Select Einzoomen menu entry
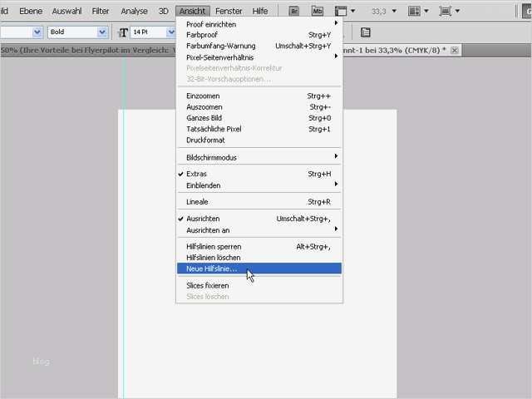 pyautogui.click(x=259, y=96)
